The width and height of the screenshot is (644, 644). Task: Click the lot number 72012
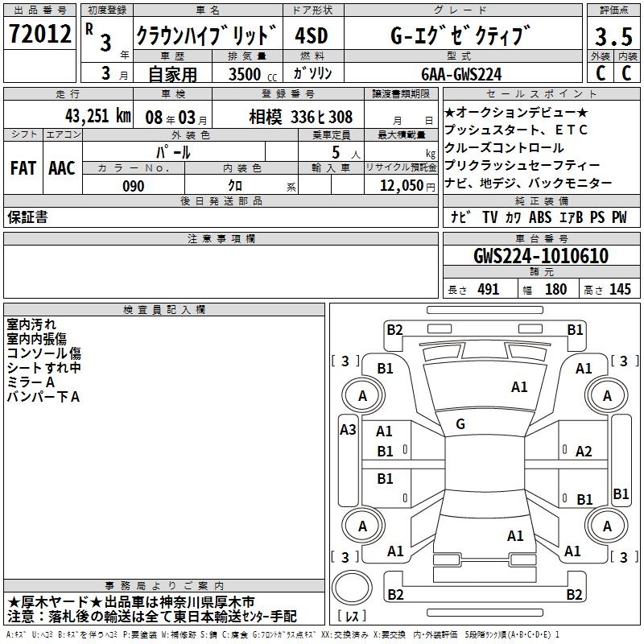[x=39, y=34]
